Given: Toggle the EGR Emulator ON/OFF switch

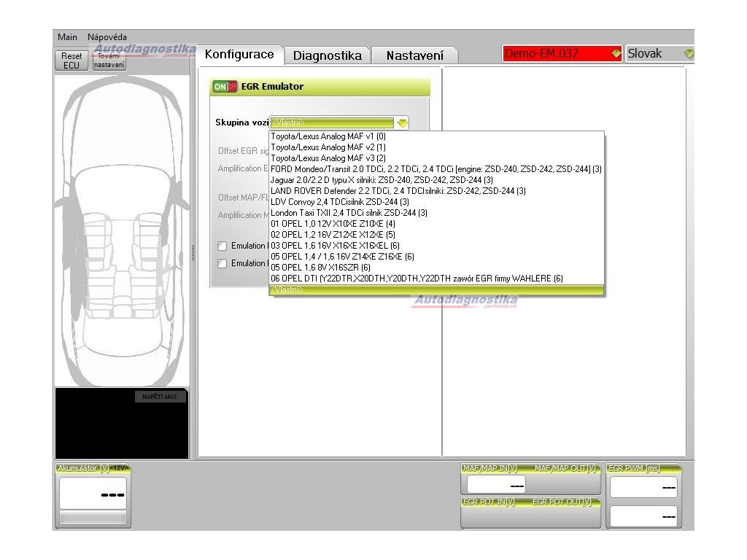Looking at the screenshot, I should pos(225,87).
